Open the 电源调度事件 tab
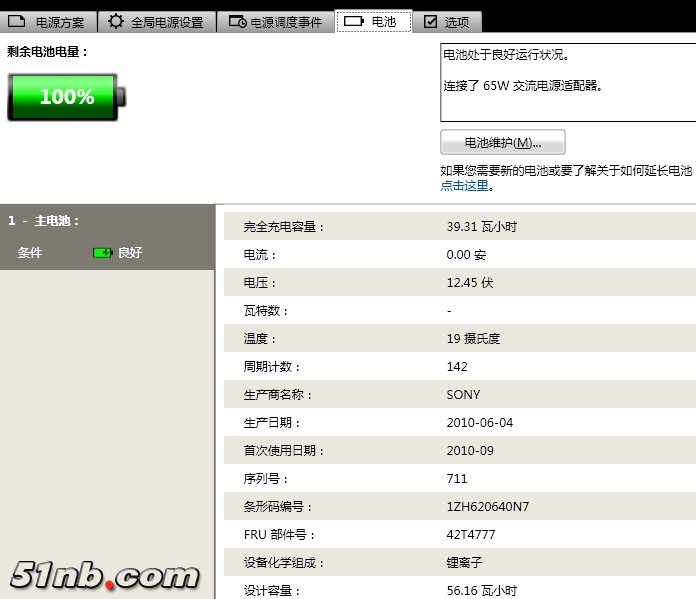Viewport: 696px width, 599px height. [276, 22]
